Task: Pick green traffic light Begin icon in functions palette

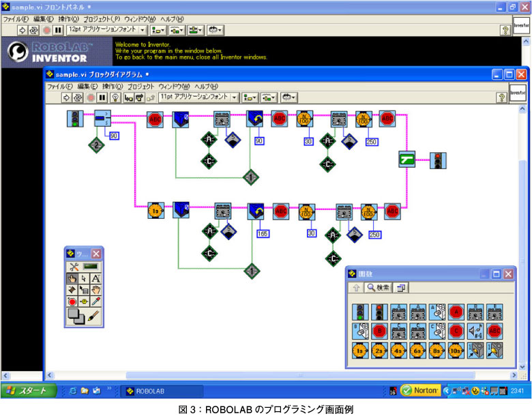Action: click(360, 312)
